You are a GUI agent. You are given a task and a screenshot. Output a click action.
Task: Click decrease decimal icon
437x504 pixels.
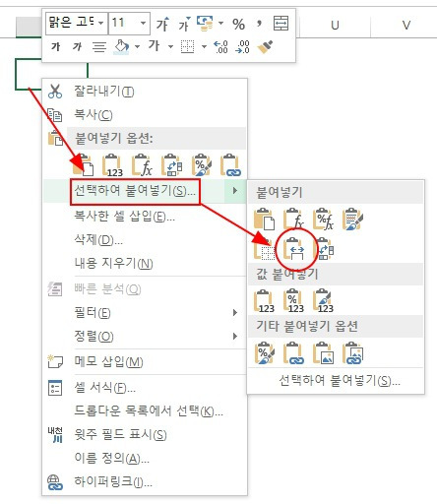(x=243, y=47)
